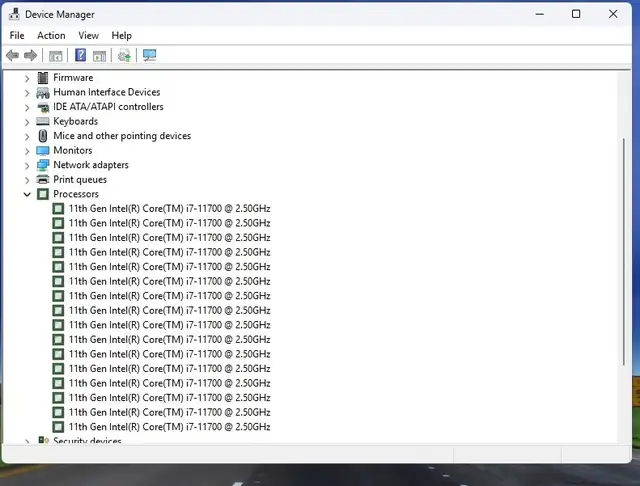Image resolution: width=640 pixels, height=486 pixels.
Task: Click the Show/Hide action pane icon
Action: 99,55
